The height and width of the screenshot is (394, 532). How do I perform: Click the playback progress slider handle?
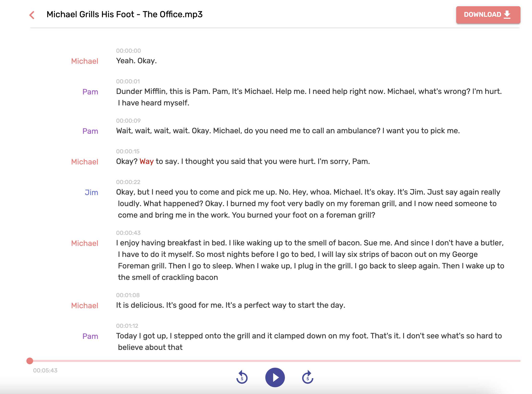coord(30,361)
